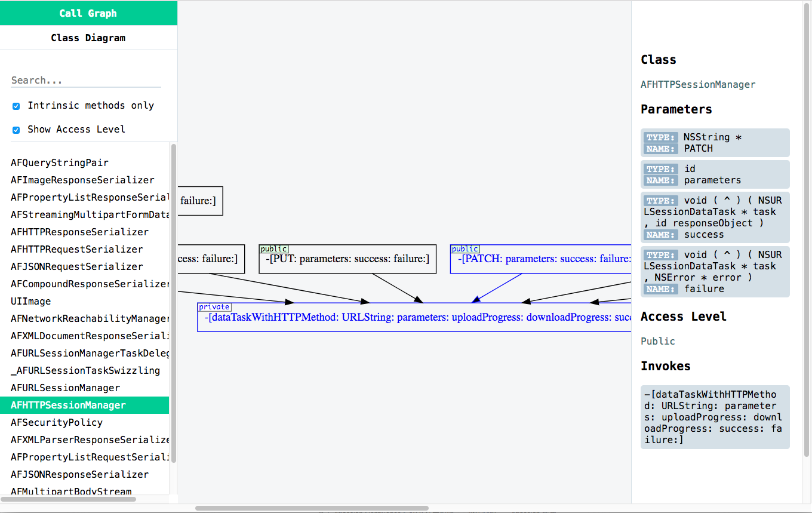Image resolution: width=812 pixels, height=513 pixels.
Task: Select AFXMLDocumentResponseSerializer class
Action: 85,336
